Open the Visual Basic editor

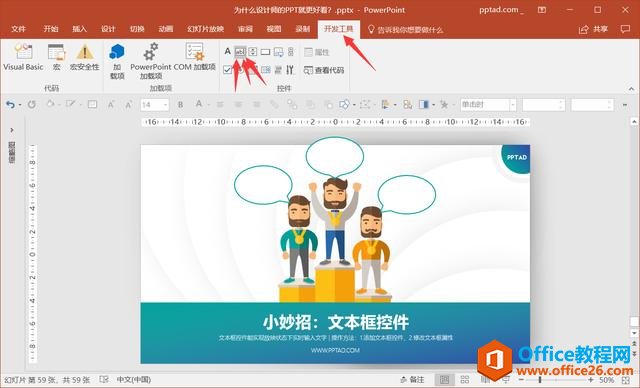point(23,57)
